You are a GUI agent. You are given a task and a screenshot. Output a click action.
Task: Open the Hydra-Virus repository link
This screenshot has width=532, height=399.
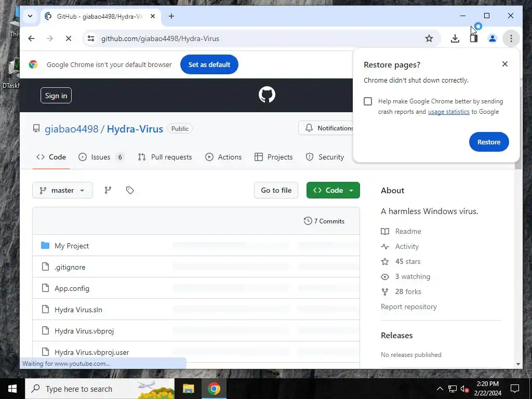pyautogui.click(x=135, y=129)
